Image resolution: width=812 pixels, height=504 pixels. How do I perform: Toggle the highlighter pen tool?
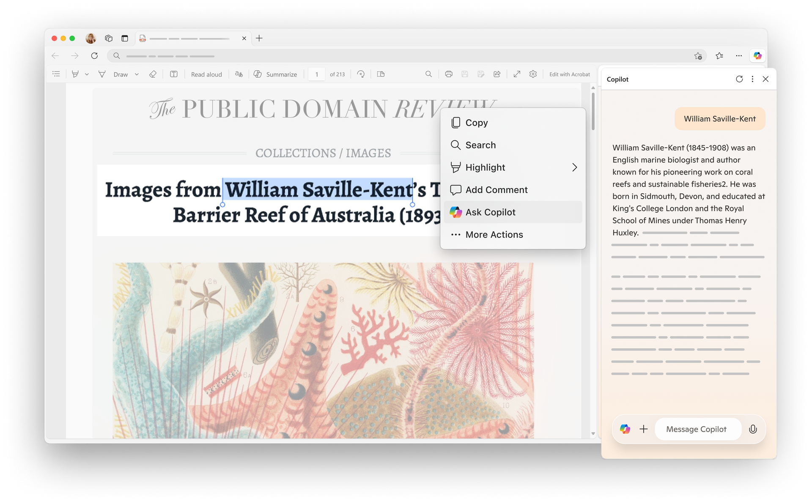point(76,74)
